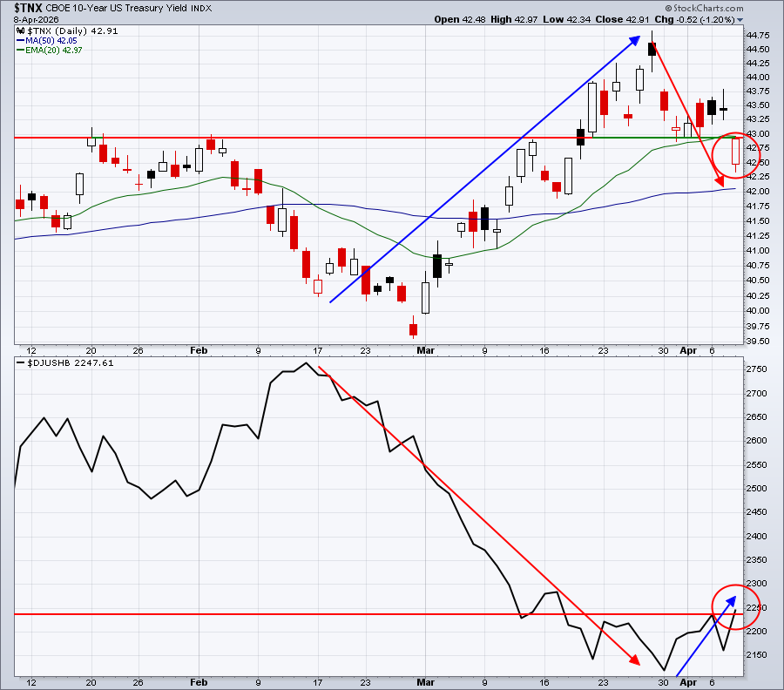The image size is (784, 690).
Task: Click the copyright symbol before StockCharts.com
Action: point(668,9)
